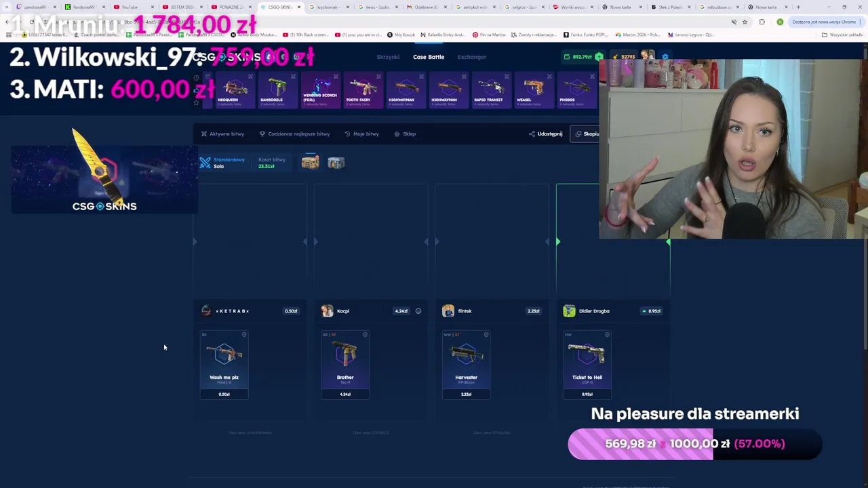Click the Udostępnij share button
This screenshot has width=868, height=488.
tap(546, 134)
